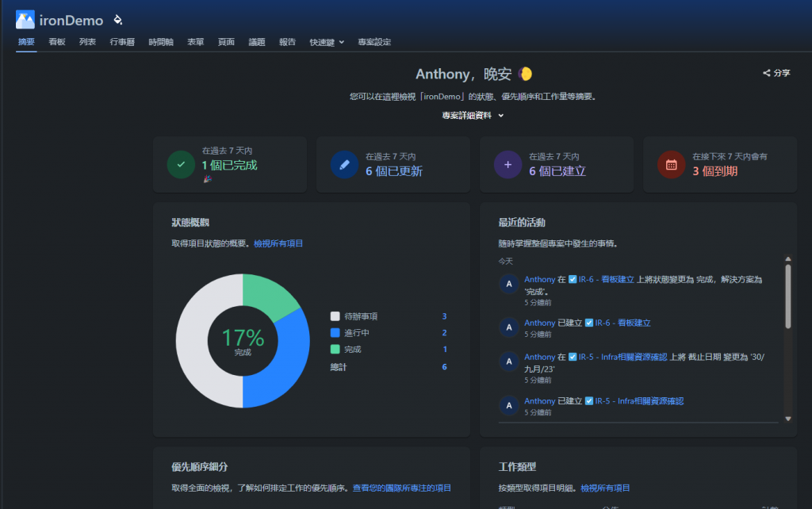Click the ironDemo project title
Screen dimensions: 812x509
(71, 20)
